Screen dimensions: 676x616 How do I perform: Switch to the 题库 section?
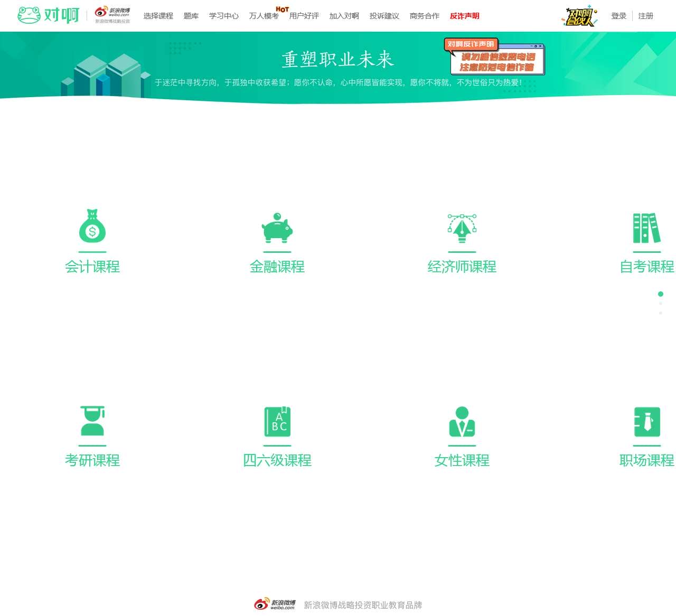click(x=191, y=16)
